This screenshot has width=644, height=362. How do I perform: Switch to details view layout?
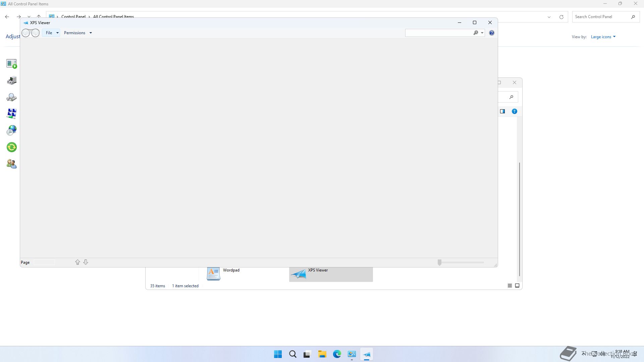[x=509, y=286]
